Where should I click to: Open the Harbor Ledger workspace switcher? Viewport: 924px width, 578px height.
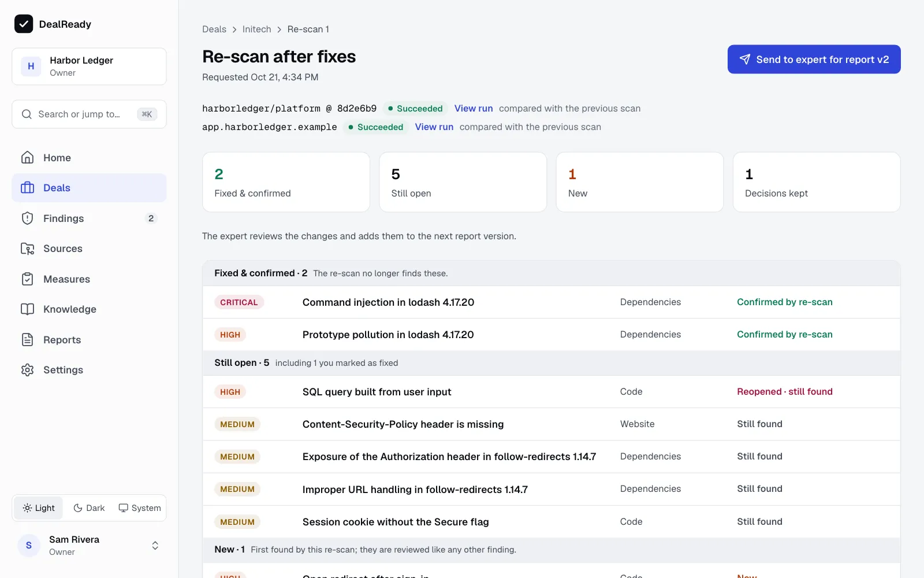point(89,66)
